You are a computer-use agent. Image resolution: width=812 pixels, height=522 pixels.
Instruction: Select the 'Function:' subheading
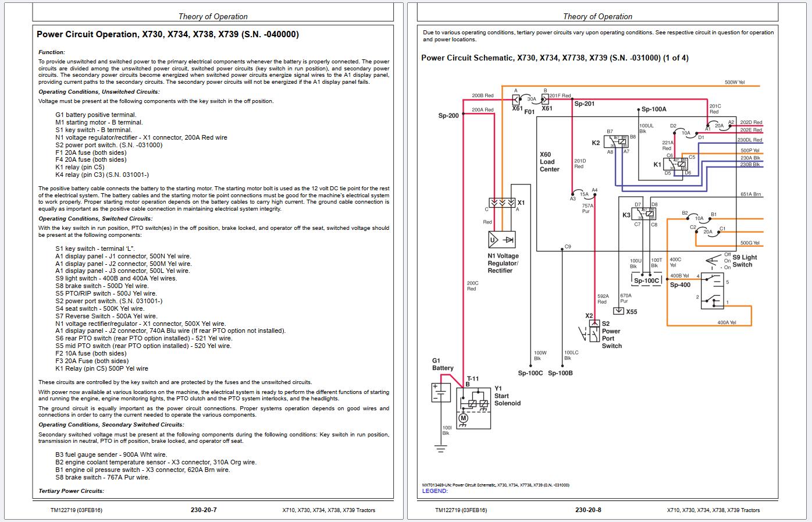(52, 52)
